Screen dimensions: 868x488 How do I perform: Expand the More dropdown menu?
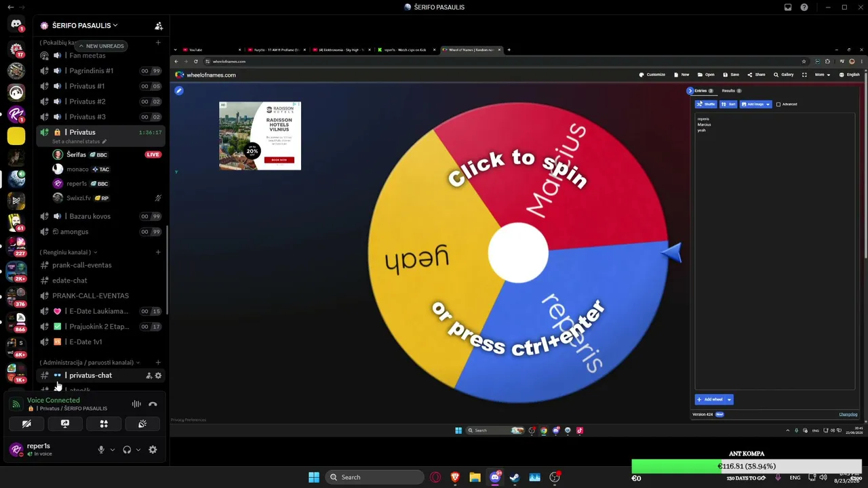click(823, 75)
